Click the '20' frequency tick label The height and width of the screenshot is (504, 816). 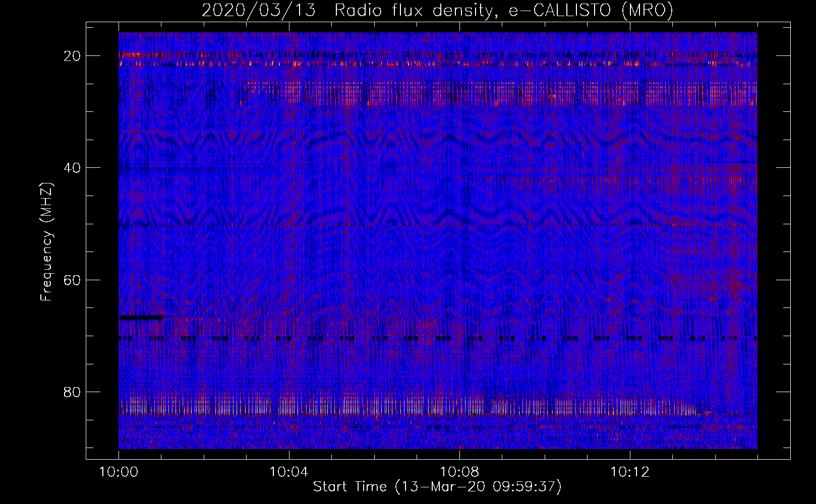(72, 56)
